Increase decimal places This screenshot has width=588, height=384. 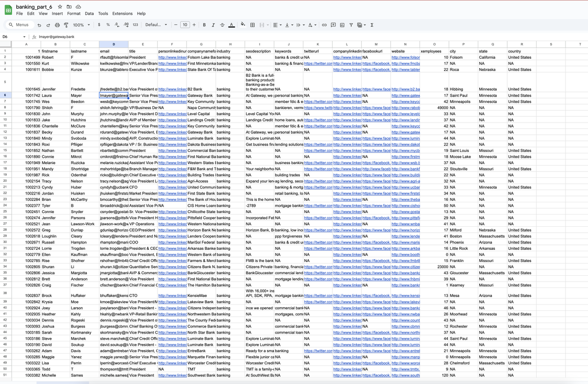pos(126,25)
